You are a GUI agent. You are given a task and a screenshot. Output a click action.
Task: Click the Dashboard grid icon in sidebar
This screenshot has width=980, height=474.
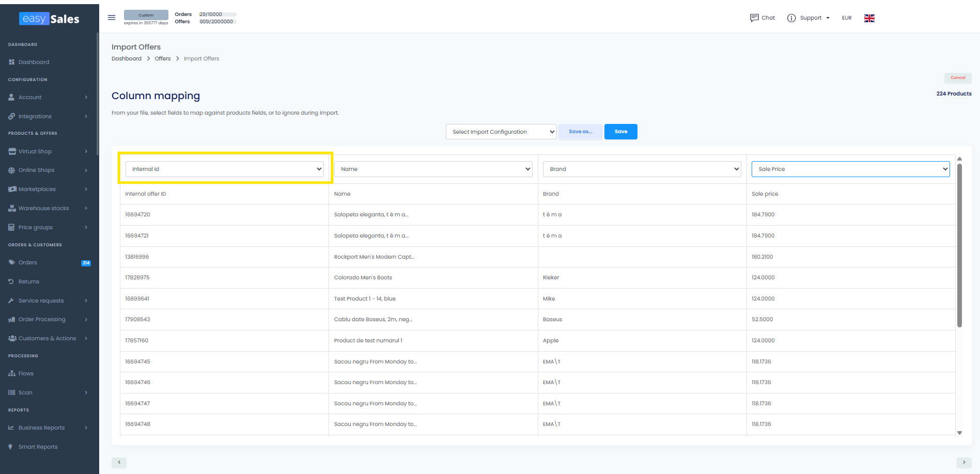point(11,62)
